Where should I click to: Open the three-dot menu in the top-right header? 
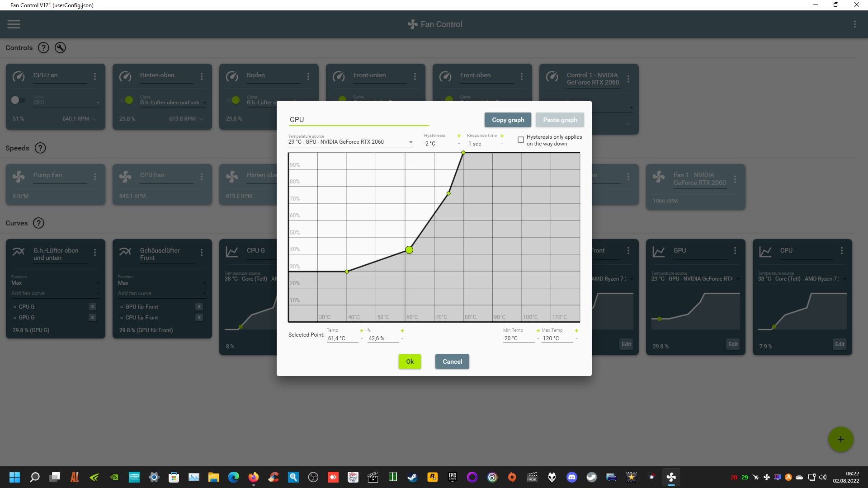854,24
